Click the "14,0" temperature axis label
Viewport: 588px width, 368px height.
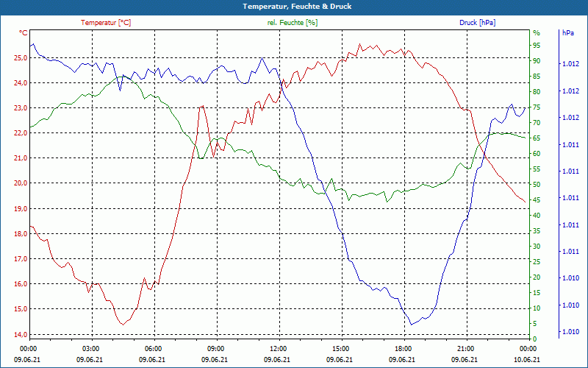(x=21, y=335)
